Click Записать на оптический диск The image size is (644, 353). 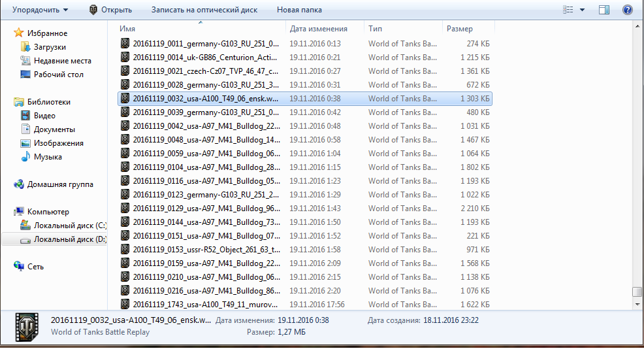click(204, 10)
